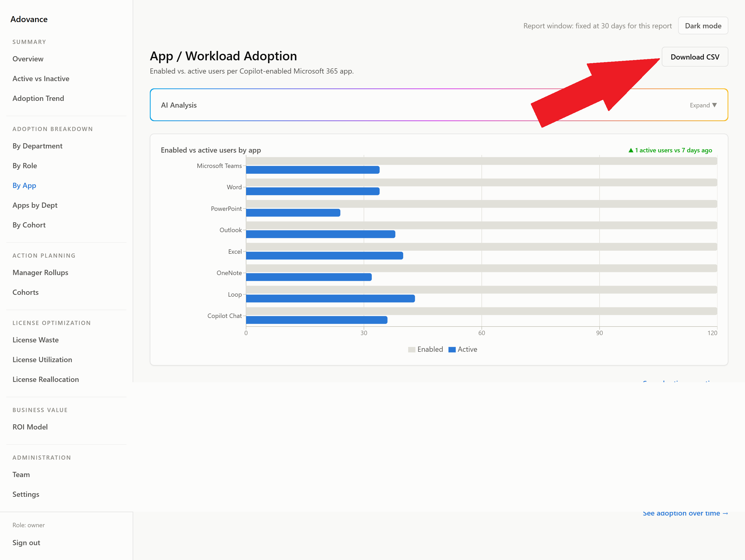Go to Active vs Inactive report
745x560 pixels.
pyautogui.click(x=41, y=79)
